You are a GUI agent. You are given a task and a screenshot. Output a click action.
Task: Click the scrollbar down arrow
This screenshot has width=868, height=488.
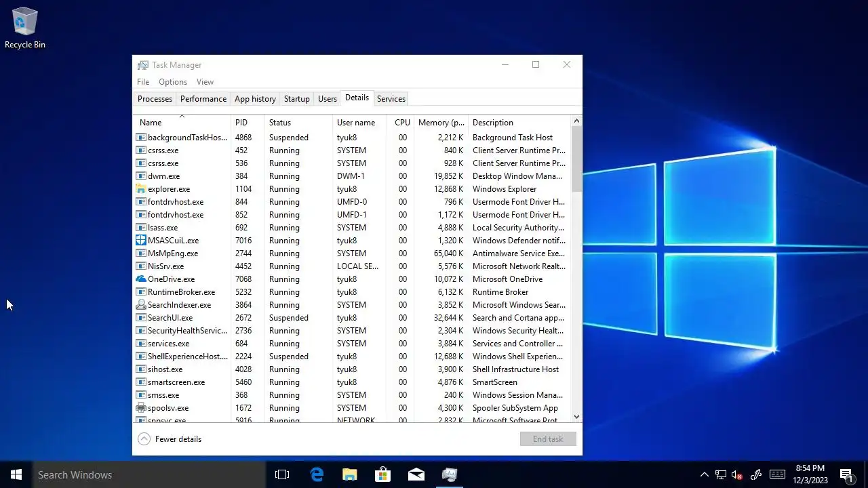click(576, 417)
